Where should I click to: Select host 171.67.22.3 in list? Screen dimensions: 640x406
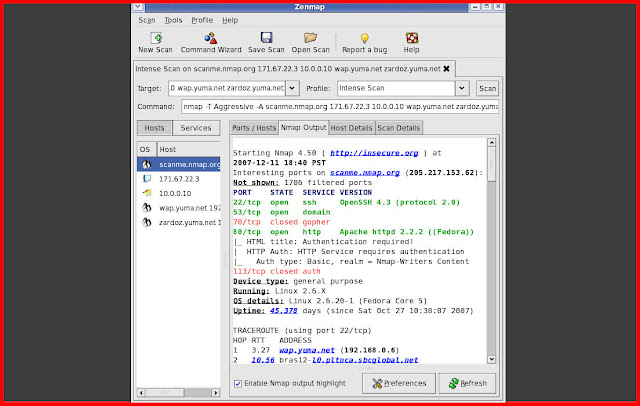pyautogui.click(x=178, y=179)
